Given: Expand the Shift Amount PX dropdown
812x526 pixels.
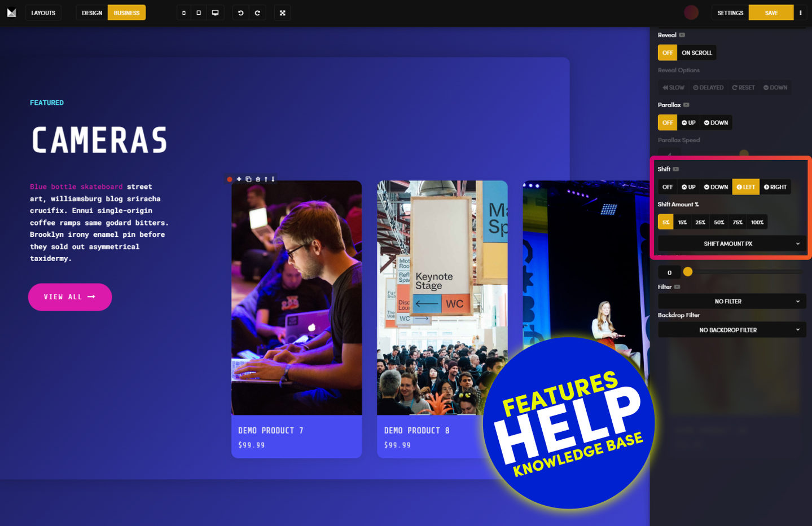Looking at the screenshot, I should 731,244.
